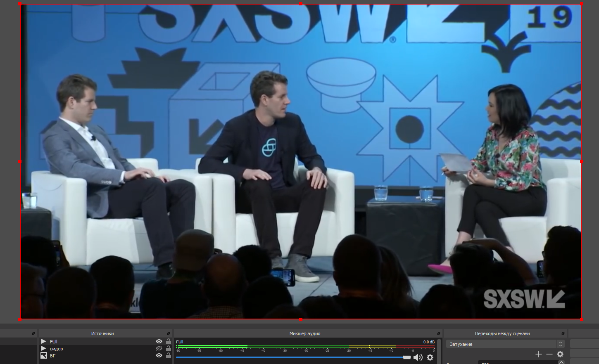The height and width of the screenshot is (364, 599).
Task: Click the media icon of видео source
Action: tap(43, 348)
